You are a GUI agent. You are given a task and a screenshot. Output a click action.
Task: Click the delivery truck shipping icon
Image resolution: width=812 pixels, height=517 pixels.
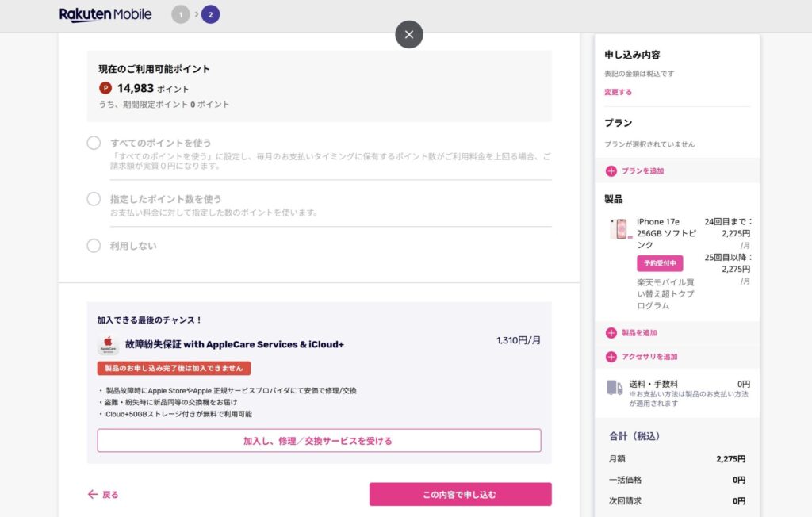[615, 388]
